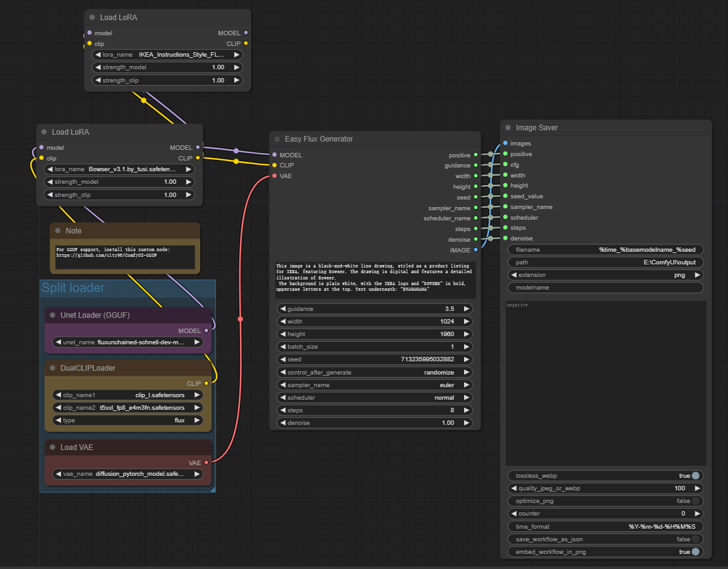This screenshot has width=728, height=569.
Task: Click the Note node collapse dot
Action: pyautogui.click(x=57, y=231)
